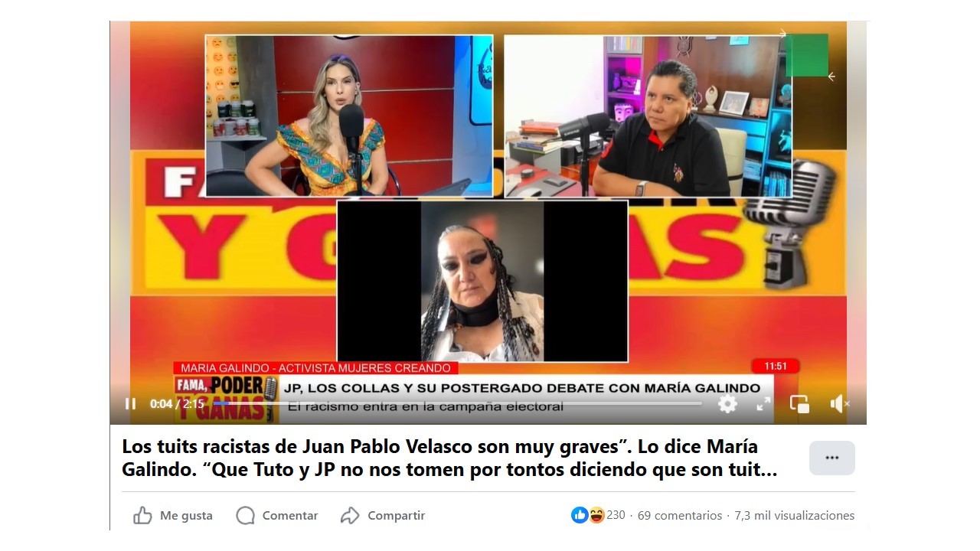The image size is (980, 551).
Task: Expand video to fullscreen
Action: 763,404
